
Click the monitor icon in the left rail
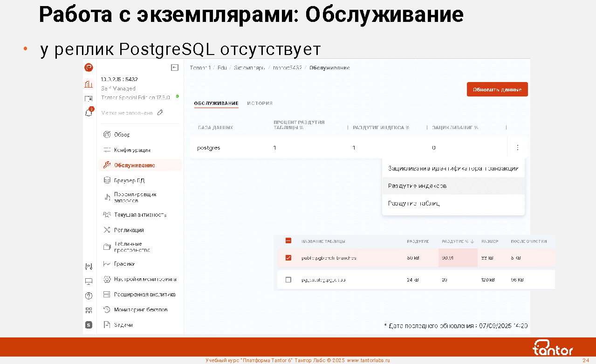[x=89, y=281]
